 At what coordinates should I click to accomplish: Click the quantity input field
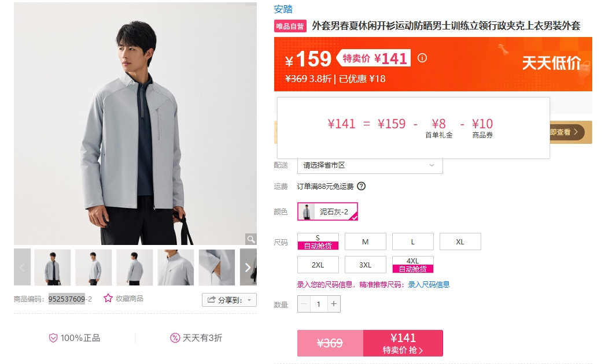(319, 304)
